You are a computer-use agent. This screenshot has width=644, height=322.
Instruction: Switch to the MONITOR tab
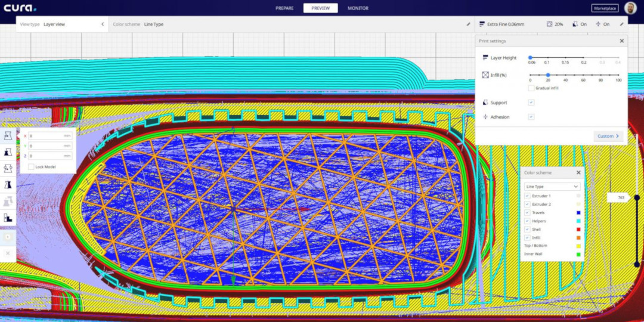tap(358, 8)
